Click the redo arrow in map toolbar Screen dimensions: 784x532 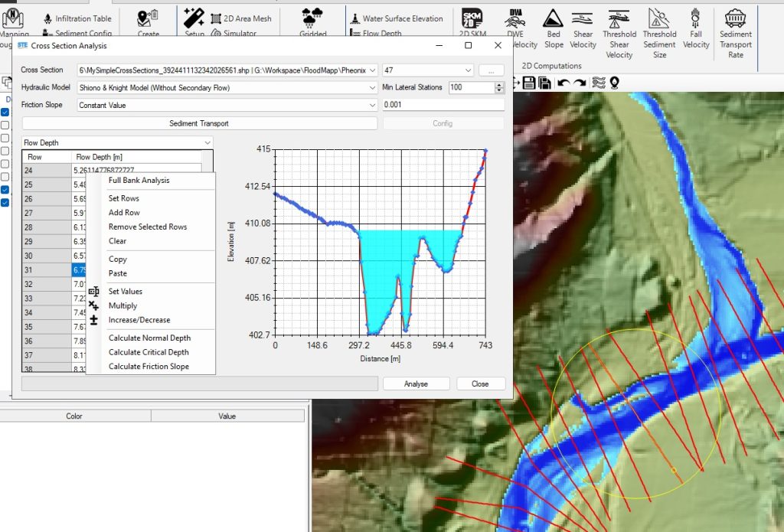[580, 82]
